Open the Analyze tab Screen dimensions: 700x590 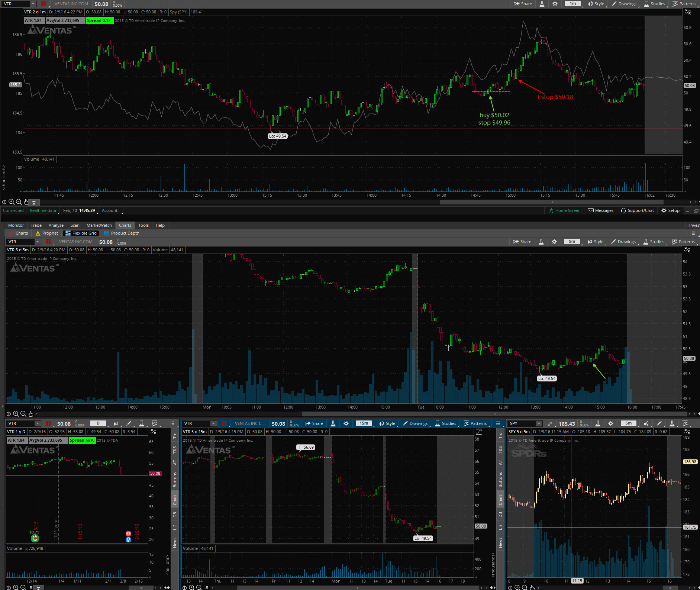(56, 225)
